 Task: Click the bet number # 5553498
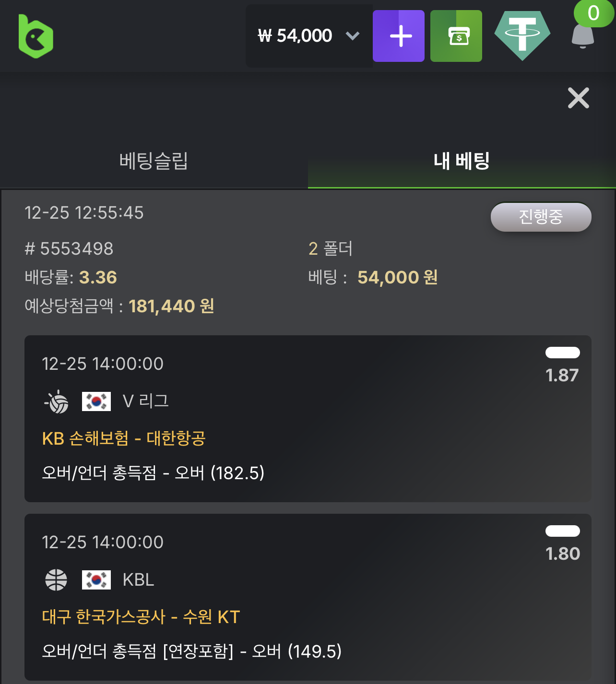tap(69, 248)
